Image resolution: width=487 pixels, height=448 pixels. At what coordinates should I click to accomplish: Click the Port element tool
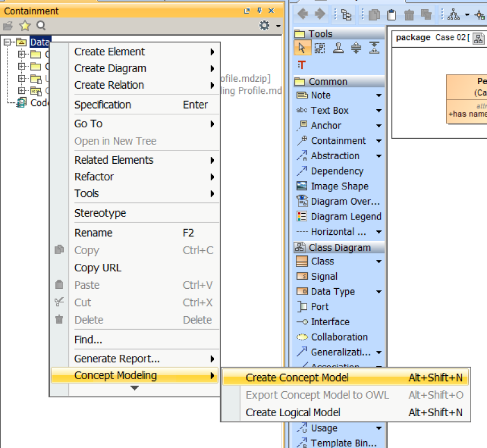(x=302, y=307)
